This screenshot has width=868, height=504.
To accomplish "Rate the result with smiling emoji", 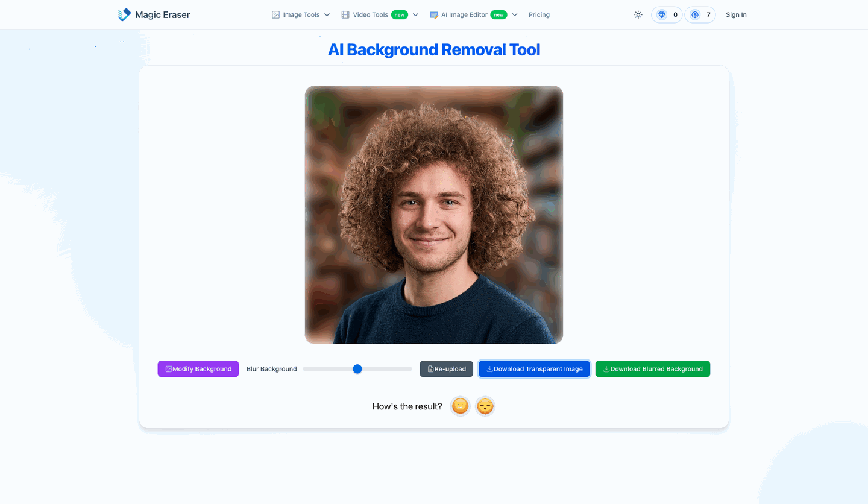I will (x=460, y=406).
